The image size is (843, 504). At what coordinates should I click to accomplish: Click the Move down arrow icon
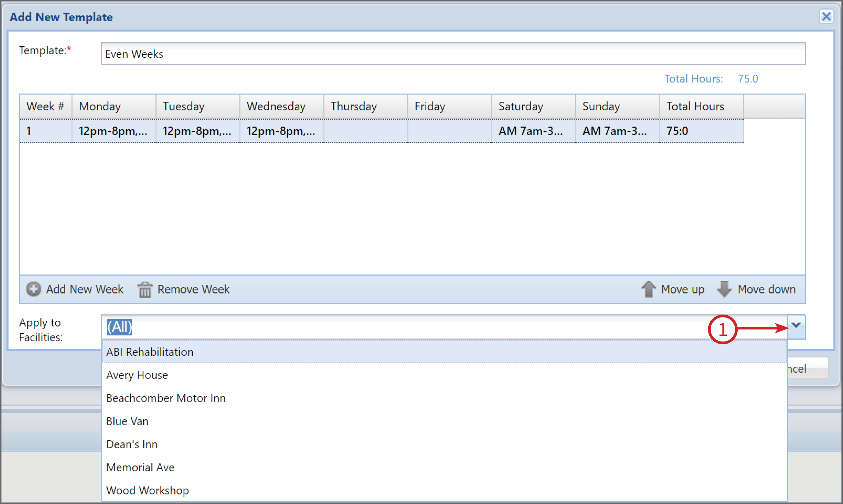point(724,289)
